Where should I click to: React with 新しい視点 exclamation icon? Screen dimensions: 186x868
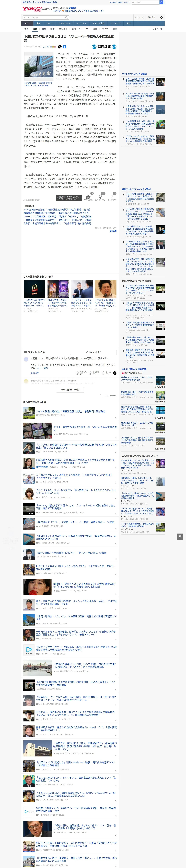click(x=112, y=197)
